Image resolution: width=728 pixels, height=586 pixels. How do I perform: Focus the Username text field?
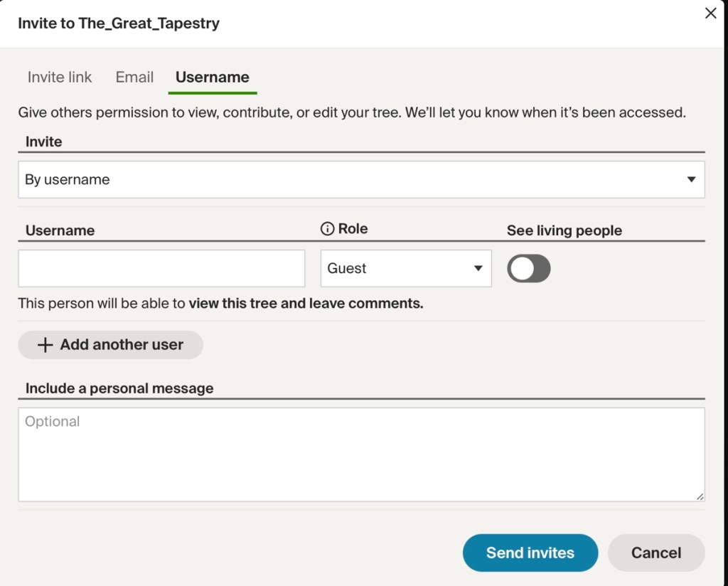tap(161, 269)
